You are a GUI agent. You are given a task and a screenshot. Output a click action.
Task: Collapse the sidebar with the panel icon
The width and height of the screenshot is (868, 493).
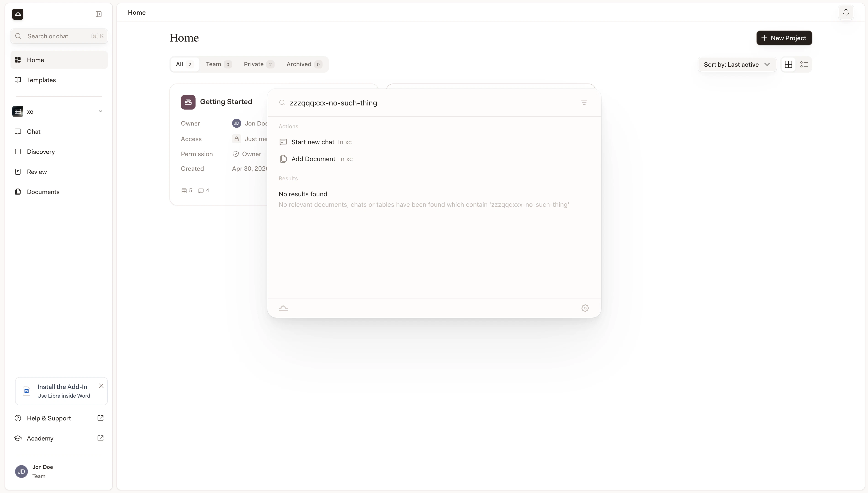99,14
